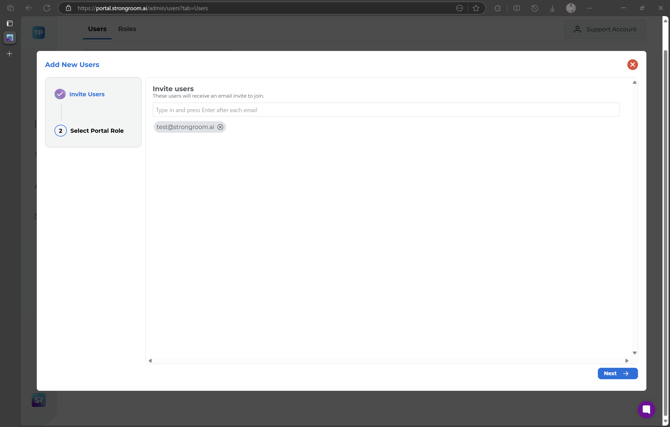Click the browser address bar
Image resolution: width=670 pixels, height=427 pixels.
(x=260, y=8)
